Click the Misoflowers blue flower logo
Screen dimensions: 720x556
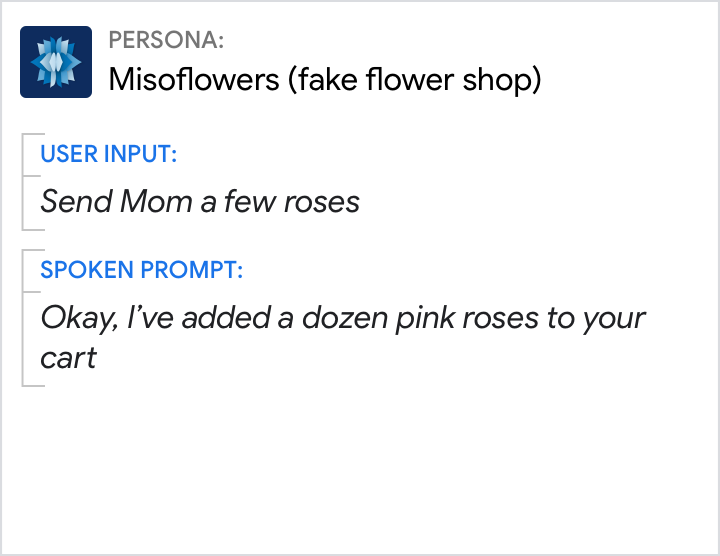tap(56, 62)
